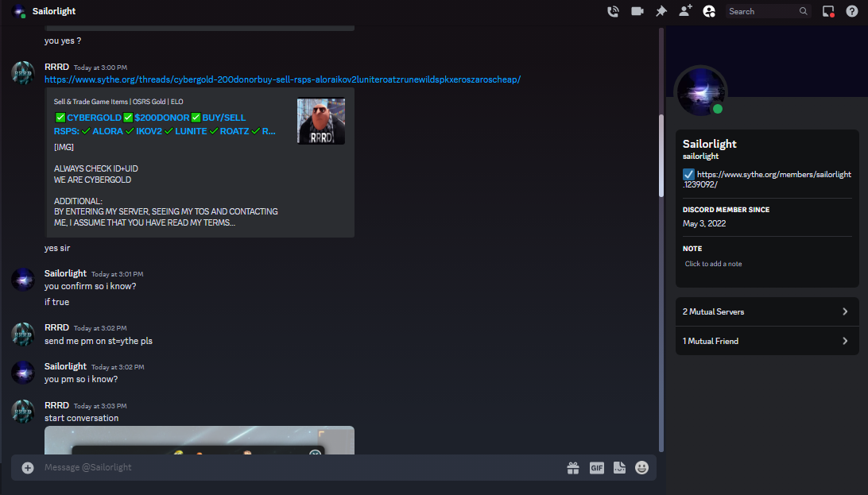Click Sailorlight username on the 3:01 PM message
Screen dimensions: 868x495
click(x=65, y=274)
